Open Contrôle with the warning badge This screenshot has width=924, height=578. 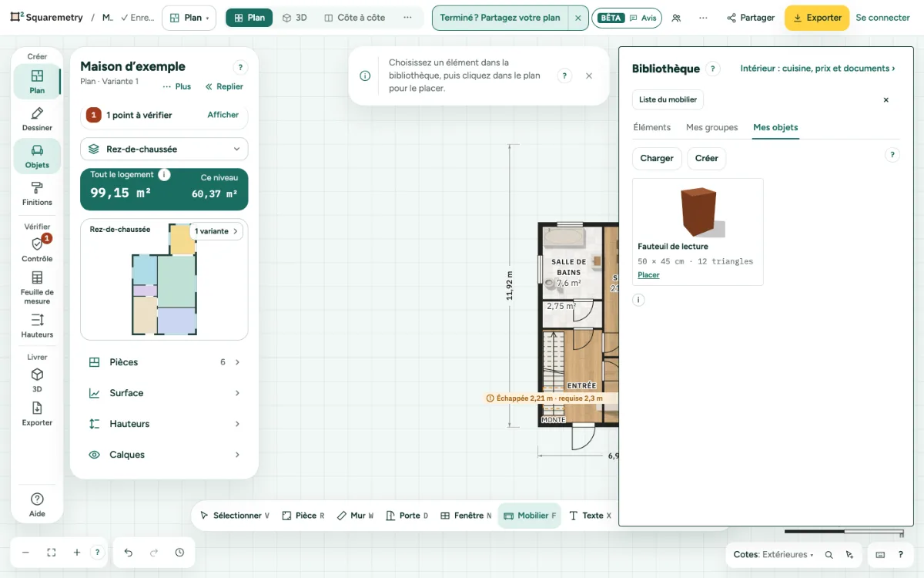37,250
